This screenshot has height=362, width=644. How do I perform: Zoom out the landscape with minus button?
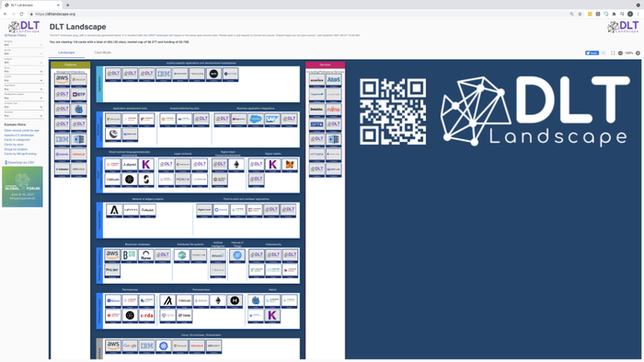[x=620, y=53]
